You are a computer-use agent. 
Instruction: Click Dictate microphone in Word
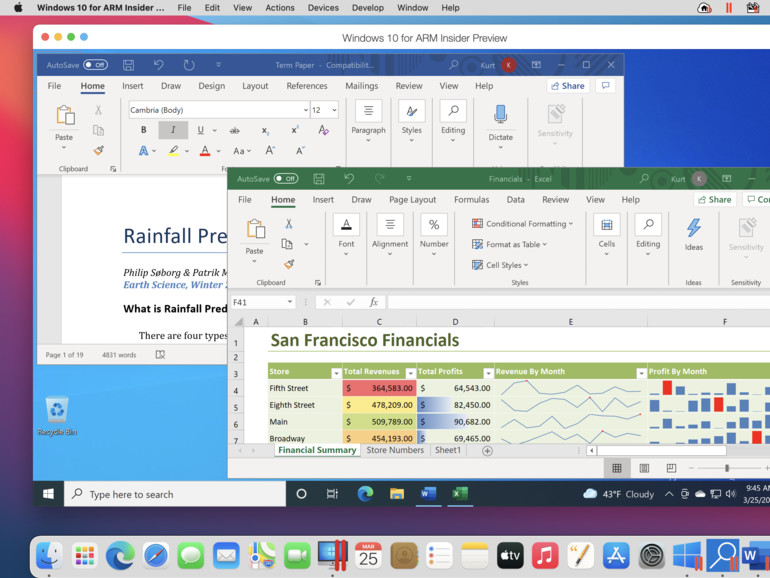click(x=500, y=114)
